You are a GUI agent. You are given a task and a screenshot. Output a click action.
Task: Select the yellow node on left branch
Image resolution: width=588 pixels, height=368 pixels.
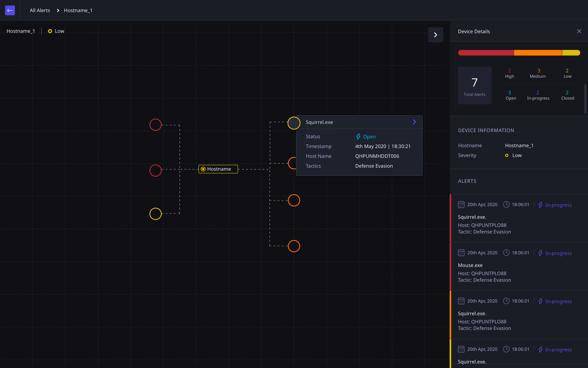[x=155, y=214]
